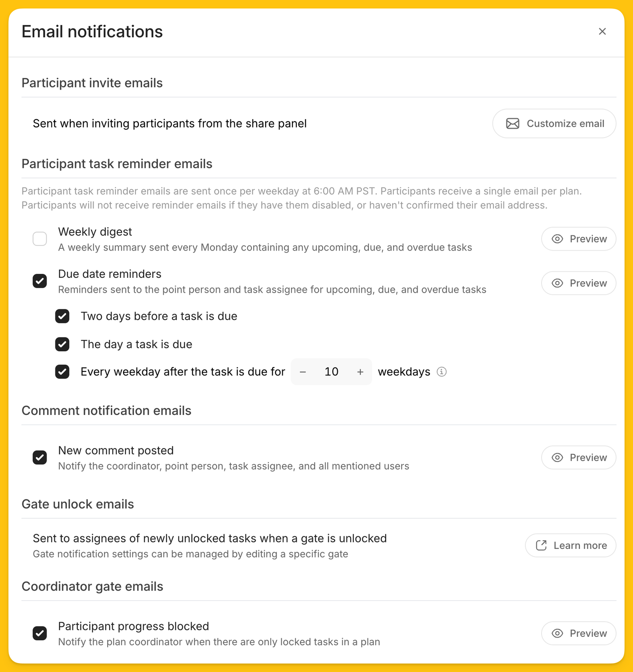Screen dimensions: 633x672
Task: Click the weekdays number field showing 10
Action: pyautogui.click(x=331, y=372)
